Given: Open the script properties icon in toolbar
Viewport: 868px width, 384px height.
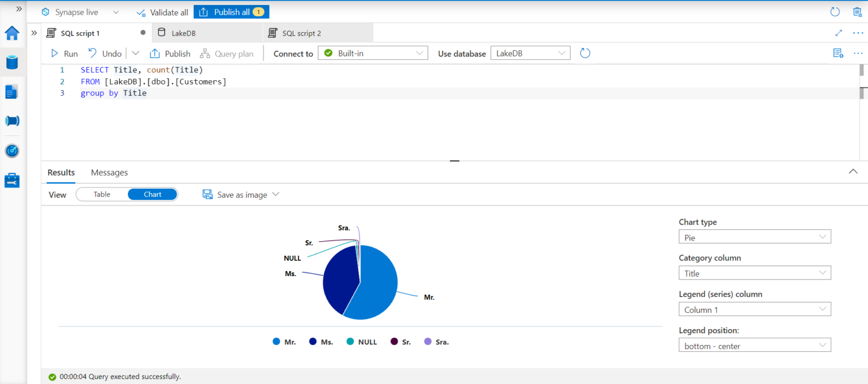Looking at the screenshot, I should pyautogui.click(x=838, y=53).
